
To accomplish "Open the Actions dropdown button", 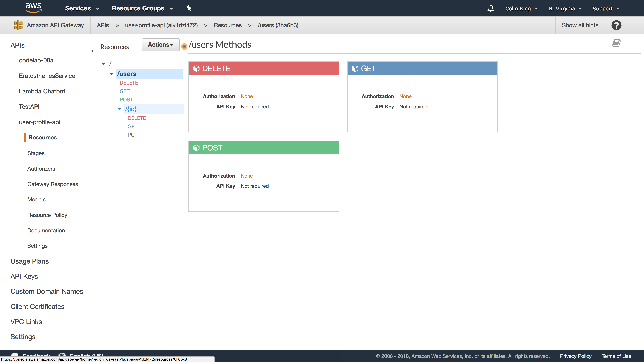I will (161, 45).
